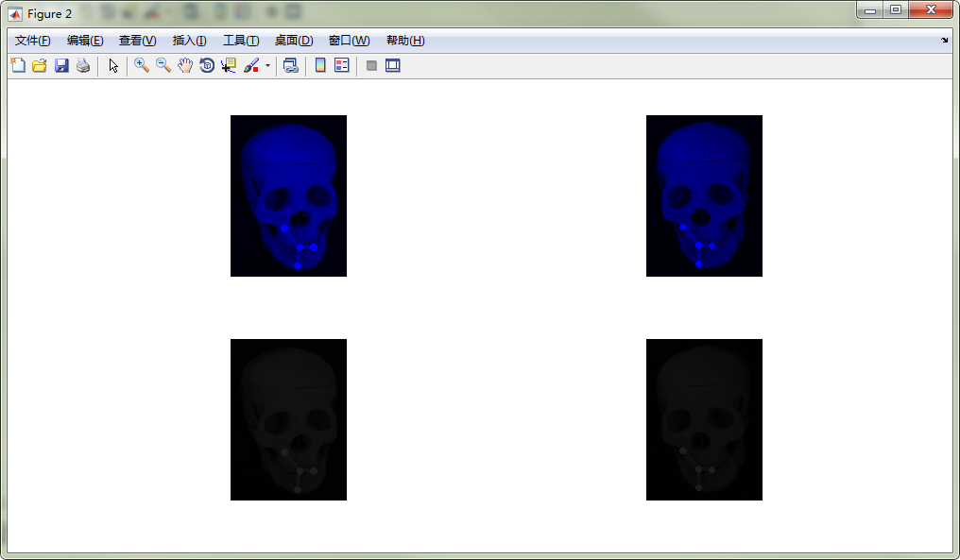This screenshot has height=560, width=960.
Task: Click the bottom-left dark skull image
Action: point(288,420)
